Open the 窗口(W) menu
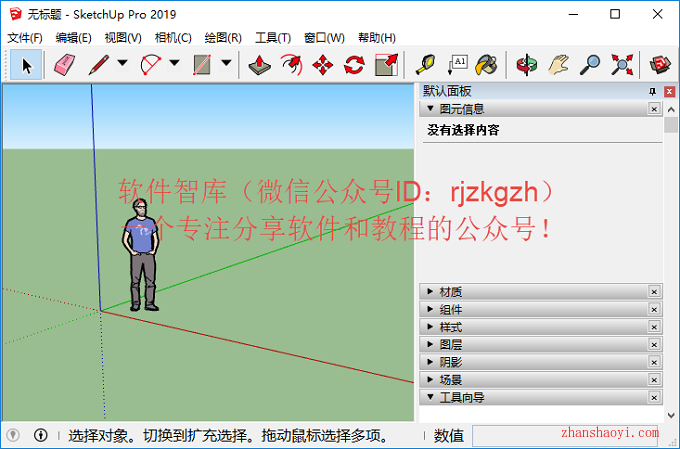The height and width of the screenshot is (449, 680). 324,38
